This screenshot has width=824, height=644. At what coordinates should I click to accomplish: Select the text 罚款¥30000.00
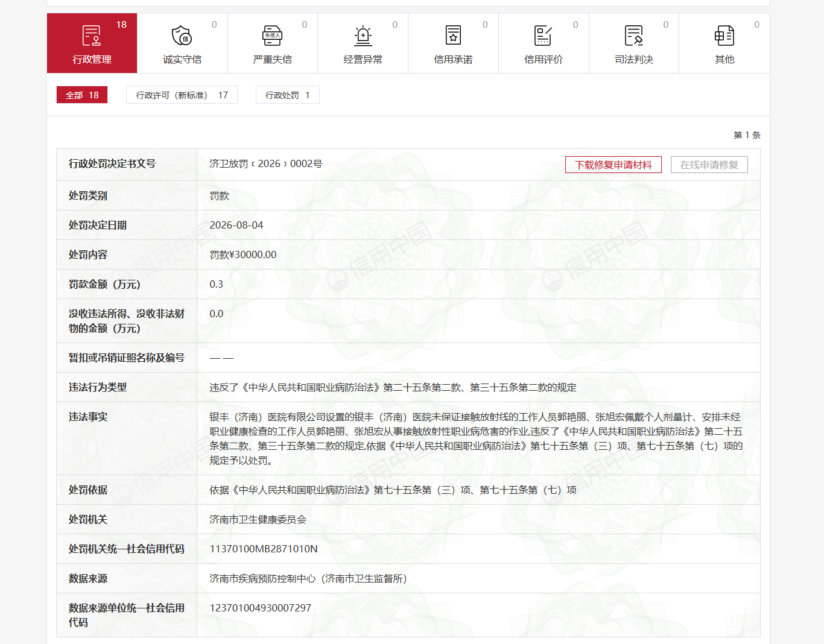(x=243, y=254)
